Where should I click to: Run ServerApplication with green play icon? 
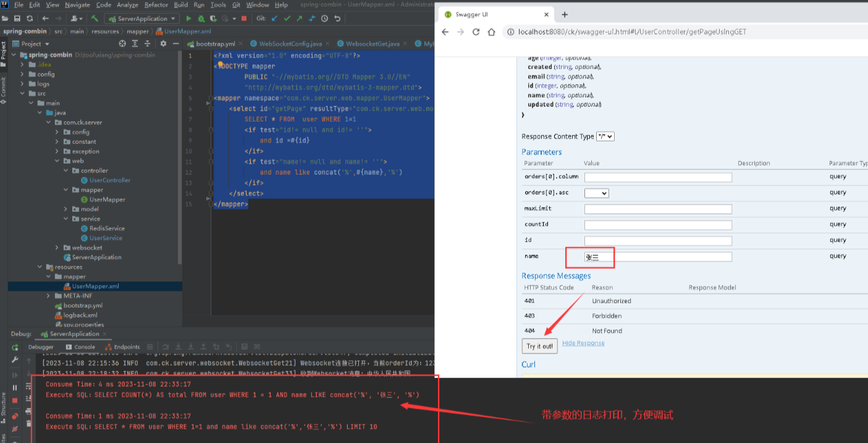pos(188,19)
